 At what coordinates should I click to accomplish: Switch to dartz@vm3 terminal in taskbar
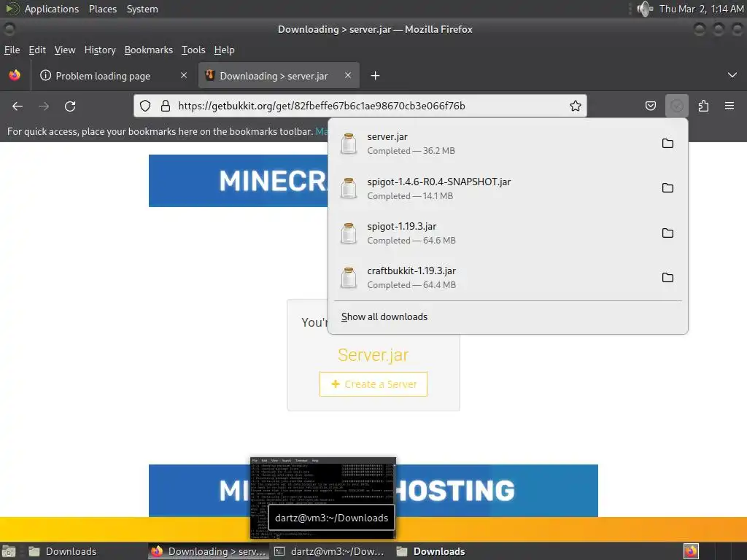point(330,551)
